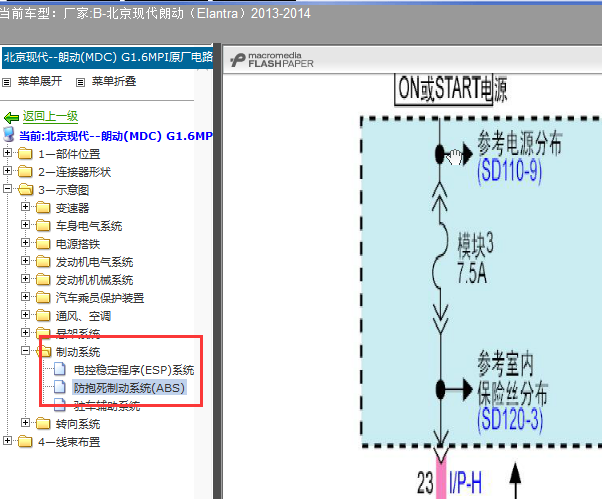Viewport: 602px width, 499px height.
Task: Collapse the 3—示意图 node
Action: point(7,188)
